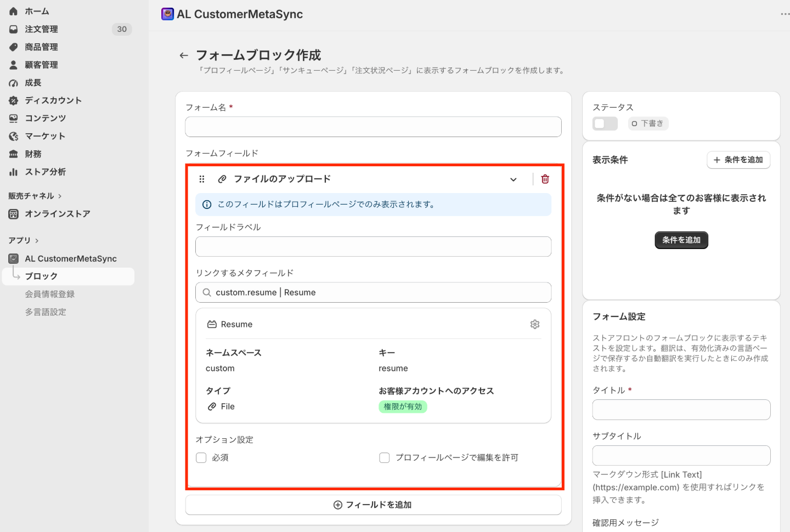Click the 顧客管理 person icon
This screenshot has width=790, height=532.
pos(14,65)
